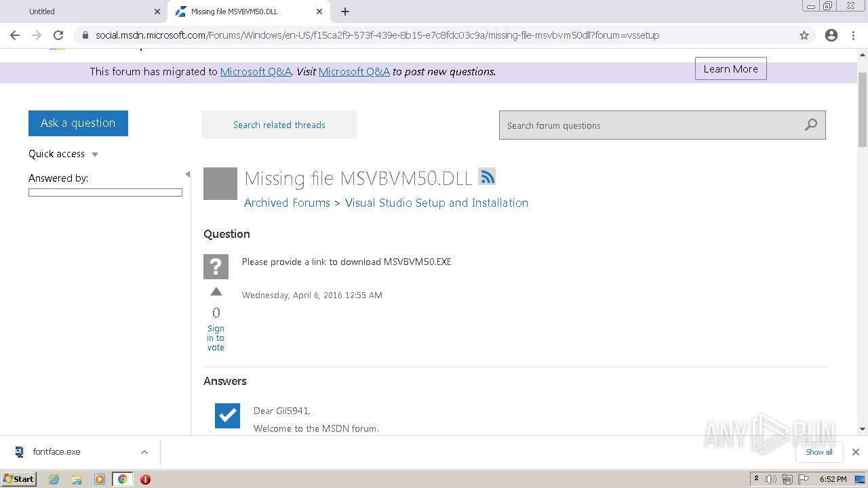868x488 pixels.
Task: Click the text 'Please provide a link to download MSVBVM50.EXE'
Action: coord(347,262)
